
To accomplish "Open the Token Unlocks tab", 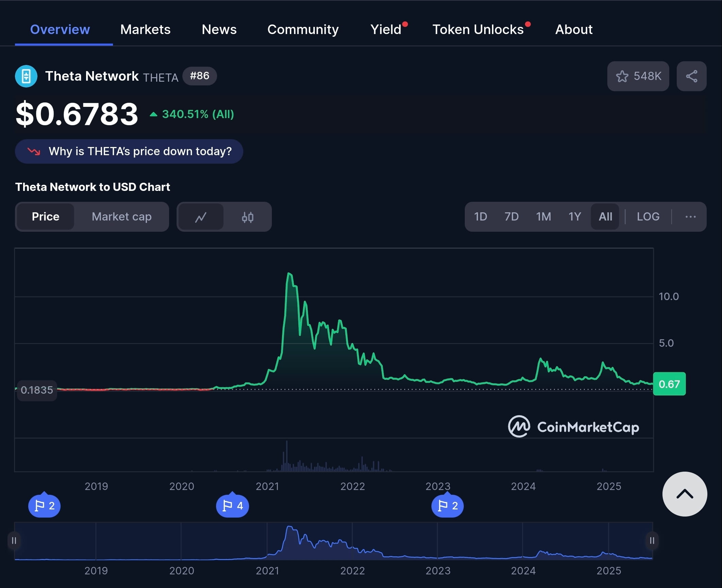I will (x=478, y=30).
